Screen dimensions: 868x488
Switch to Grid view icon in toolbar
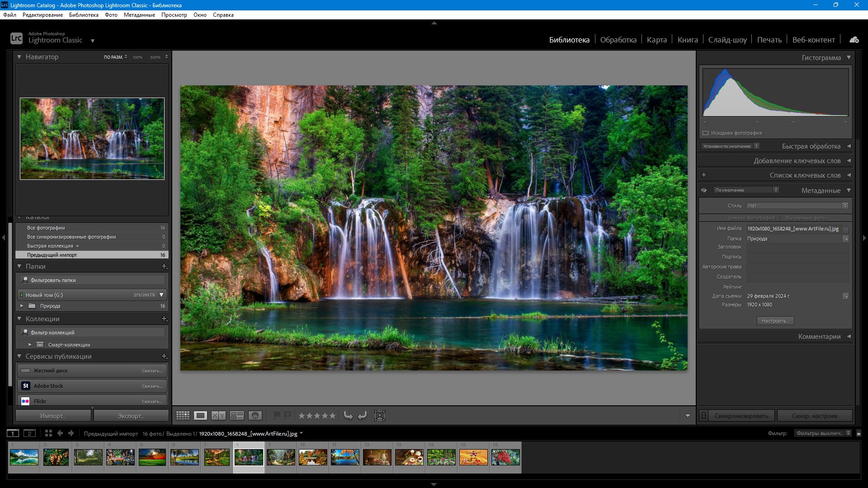[x=183, y=416]
